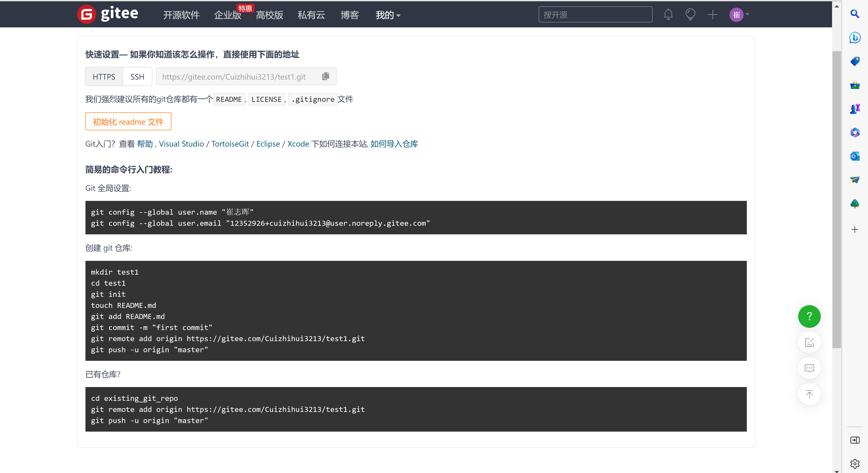This screenshot has width=868, height=473.
Task: Open sidebar settings gear
Action: tap(854, 464)
